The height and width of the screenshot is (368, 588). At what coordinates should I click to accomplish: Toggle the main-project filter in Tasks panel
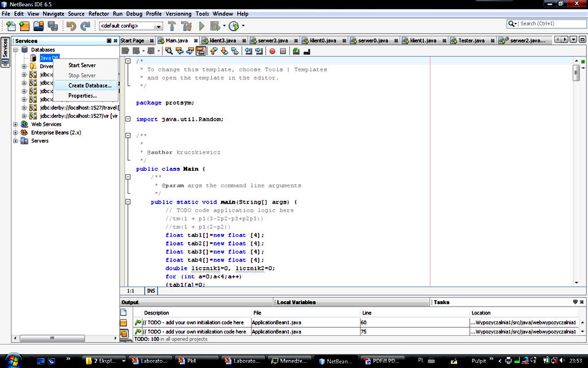click(x=124, y=323)
